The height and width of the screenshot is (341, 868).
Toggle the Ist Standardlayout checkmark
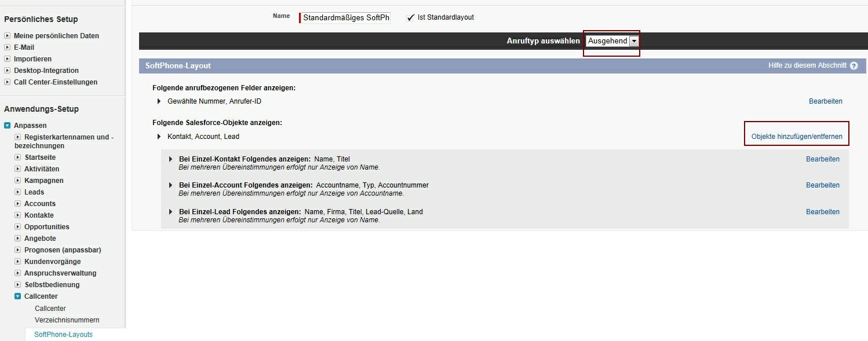click(411, 17)
